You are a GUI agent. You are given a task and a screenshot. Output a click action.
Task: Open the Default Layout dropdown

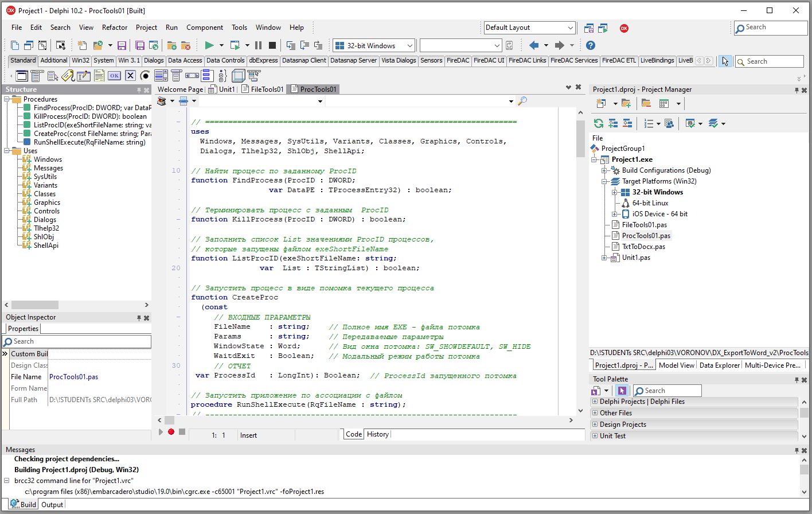[x=570, y=28]
